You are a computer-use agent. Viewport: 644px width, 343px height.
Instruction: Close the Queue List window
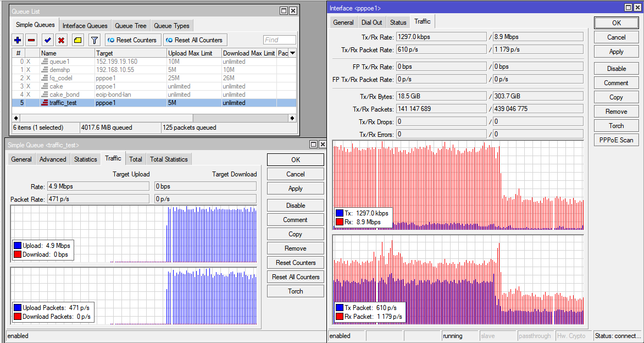click(x=292, y=11)
